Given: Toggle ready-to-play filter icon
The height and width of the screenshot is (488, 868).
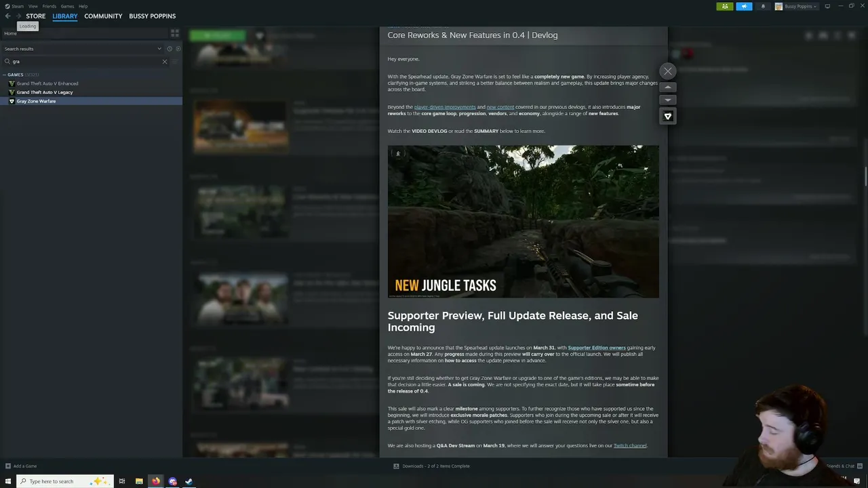Looking at the screenshot, I should tap(178, 49).
